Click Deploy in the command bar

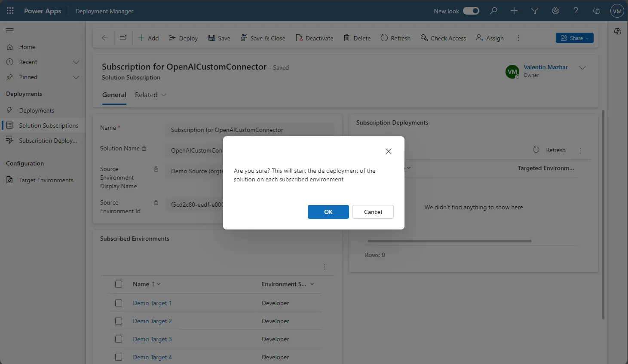click(x=184, y=38)
